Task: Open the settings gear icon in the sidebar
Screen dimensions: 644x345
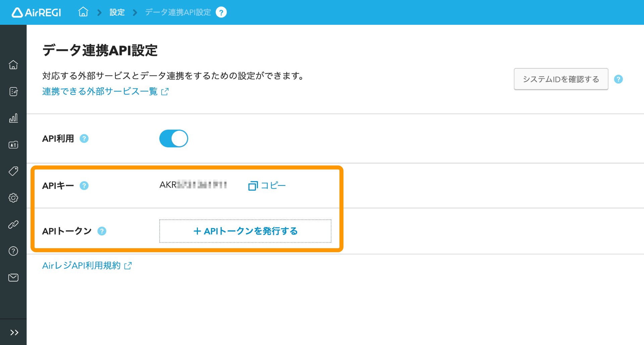Action: pos(13,198)
